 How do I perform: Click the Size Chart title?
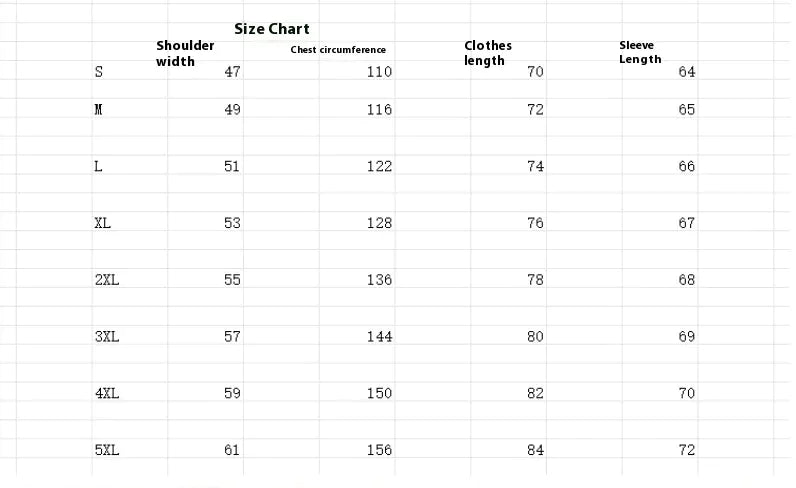click(x=272, y=29)
